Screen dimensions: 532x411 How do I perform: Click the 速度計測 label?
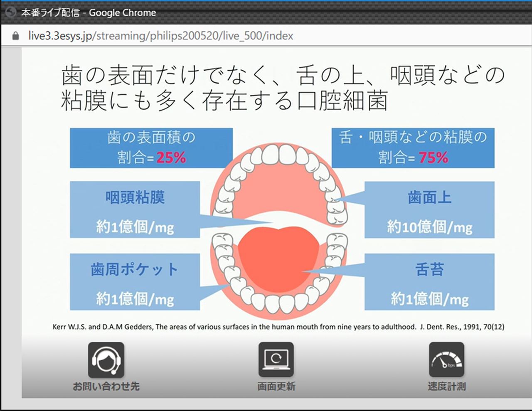tap(446, 386)
